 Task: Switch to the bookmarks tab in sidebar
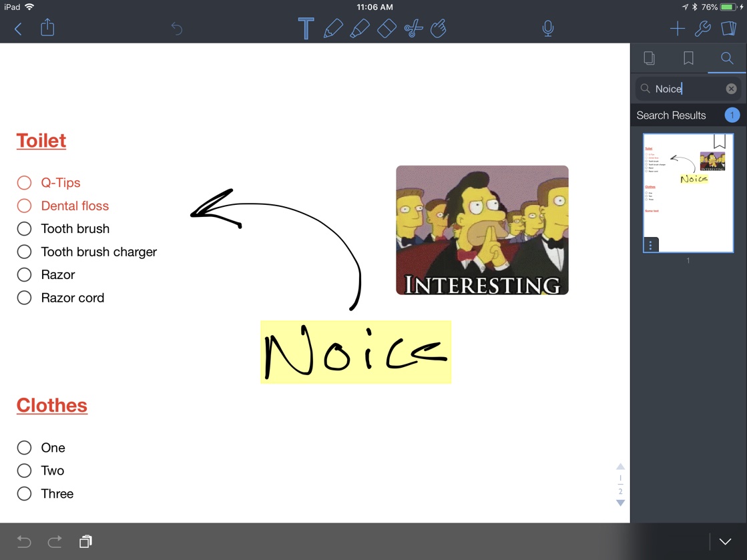(688, 58)
